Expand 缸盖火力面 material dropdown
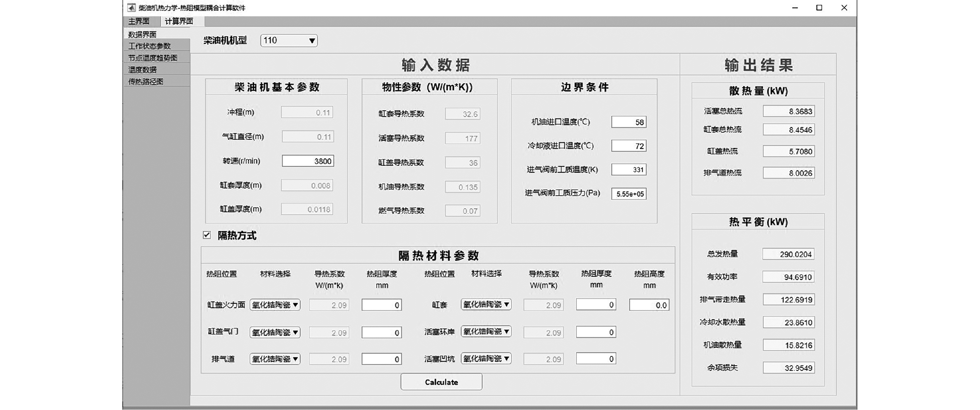The width and height of the screenshot is (980, 410). [275, 305]
